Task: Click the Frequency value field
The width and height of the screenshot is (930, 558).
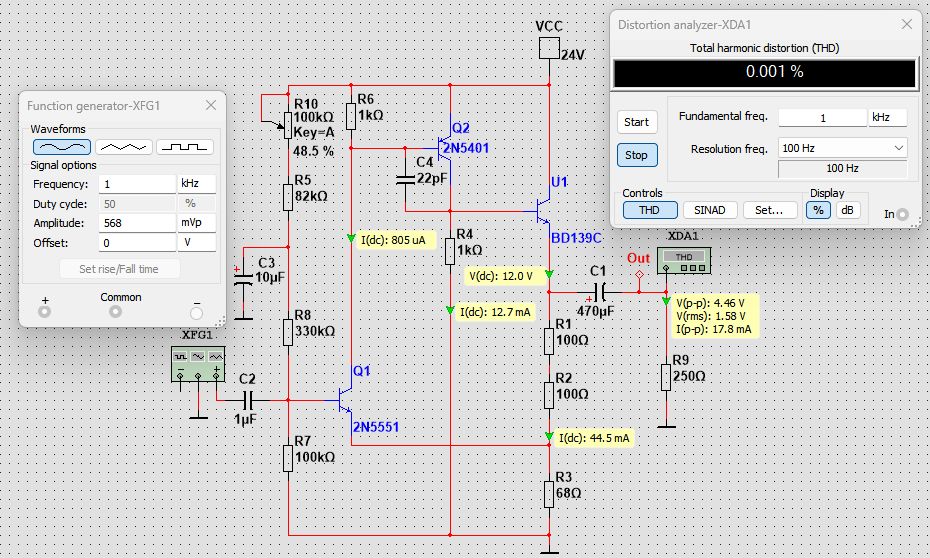Action: 137,184
